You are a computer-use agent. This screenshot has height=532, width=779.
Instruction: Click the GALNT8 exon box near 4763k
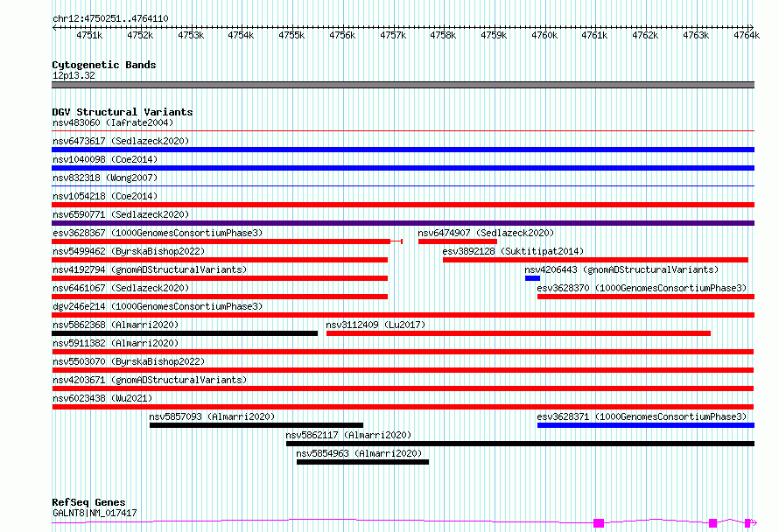pyautogui.click(x=713, y=522)
